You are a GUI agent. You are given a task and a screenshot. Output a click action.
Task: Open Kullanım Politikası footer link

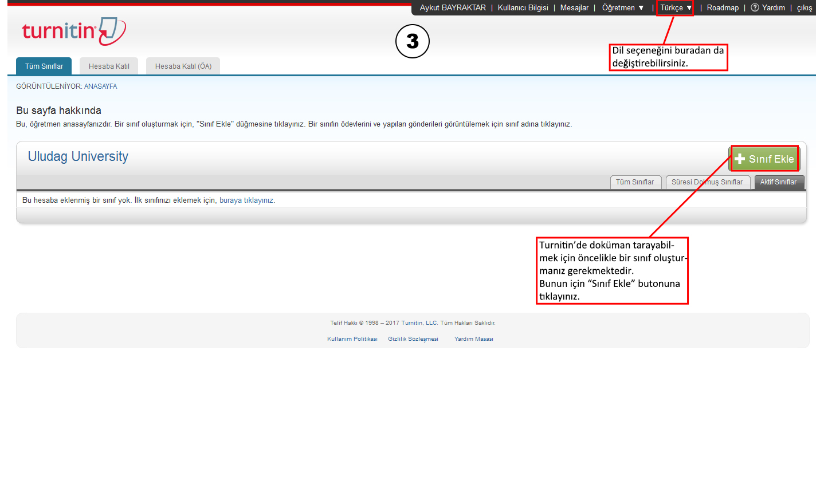pos(352,339)
